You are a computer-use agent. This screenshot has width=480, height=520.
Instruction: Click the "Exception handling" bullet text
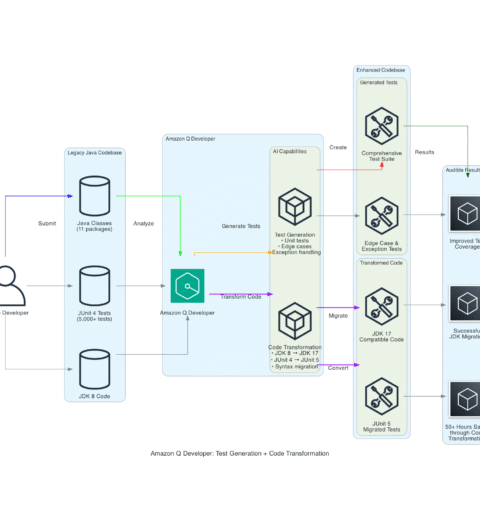pos(296,252)
